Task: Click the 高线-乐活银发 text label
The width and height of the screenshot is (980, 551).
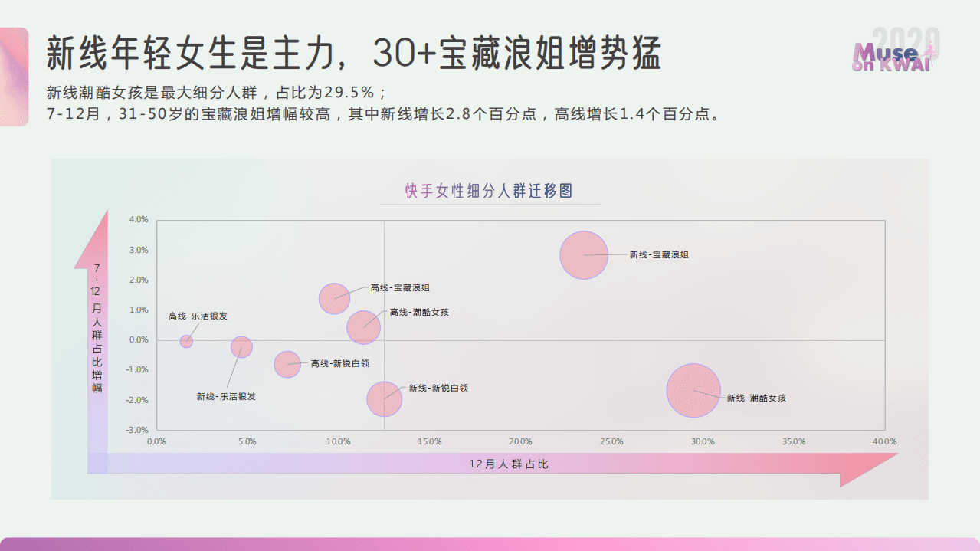Action: click(x=198, y=314)
